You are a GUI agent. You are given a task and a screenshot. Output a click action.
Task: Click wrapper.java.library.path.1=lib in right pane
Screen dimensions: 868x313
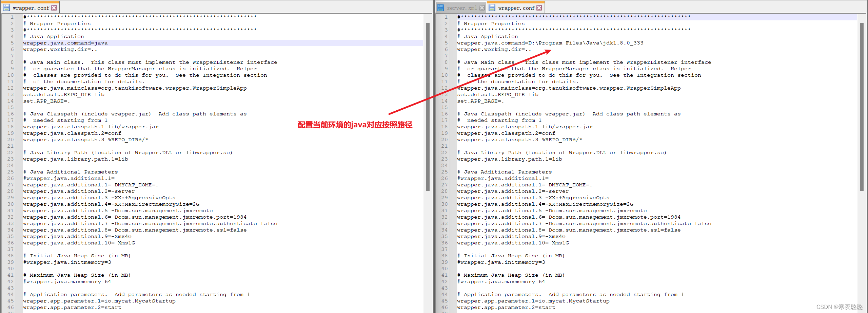tap(509, 159)
